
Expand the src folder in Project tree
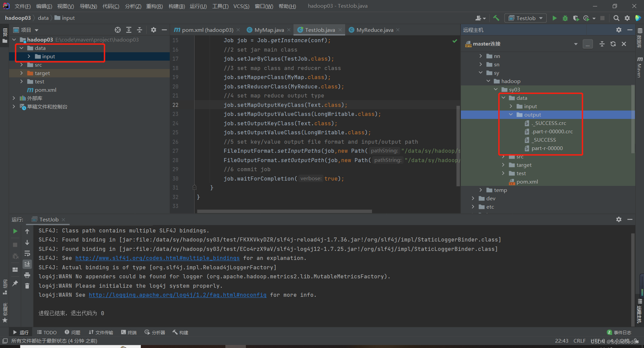click(x=21, y=65)
